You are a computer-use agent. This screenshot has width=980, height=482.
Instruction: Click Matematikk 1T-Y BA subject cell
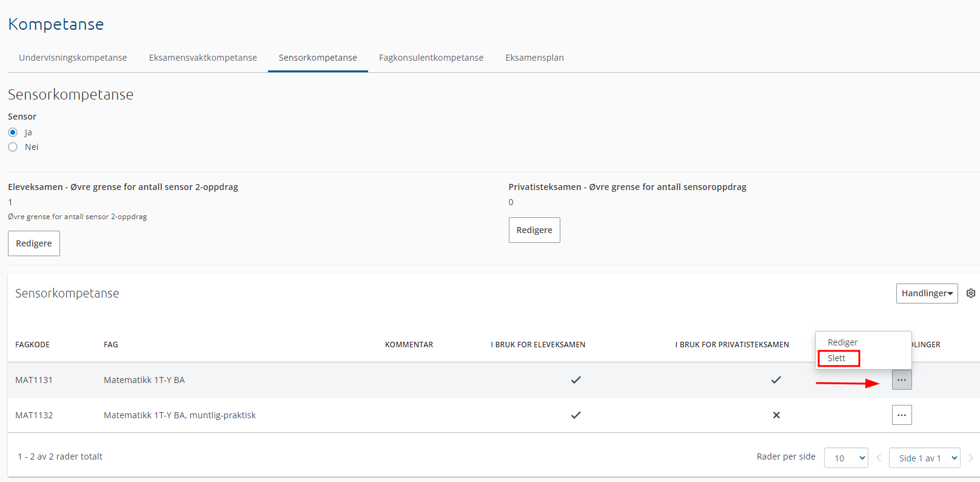(144, 380)
